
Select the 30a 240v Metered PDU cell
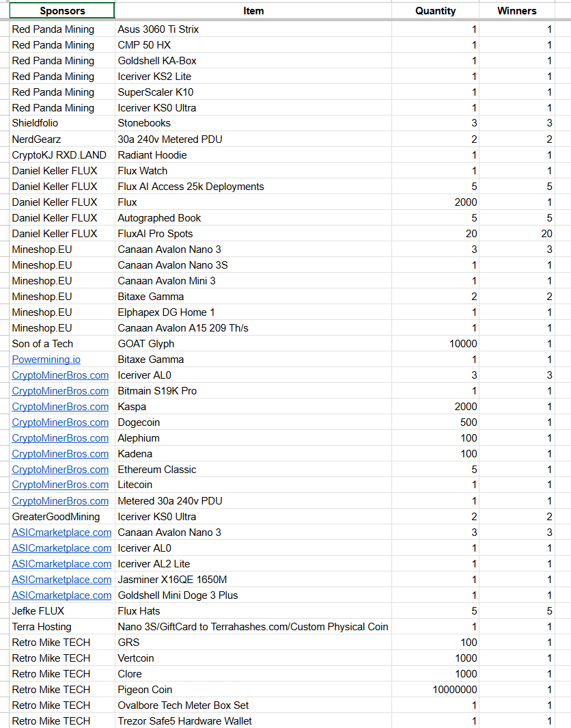(253, 139)
